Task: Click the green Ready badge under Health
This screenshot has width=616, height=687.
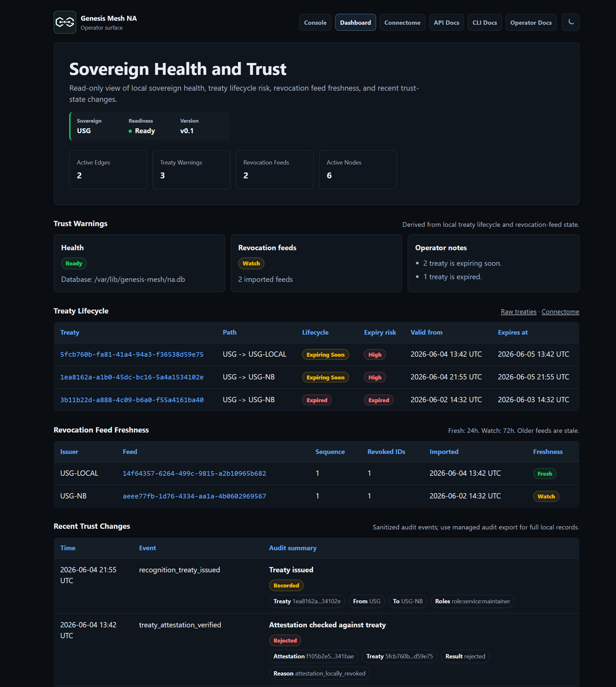Action: coord(74,263)
